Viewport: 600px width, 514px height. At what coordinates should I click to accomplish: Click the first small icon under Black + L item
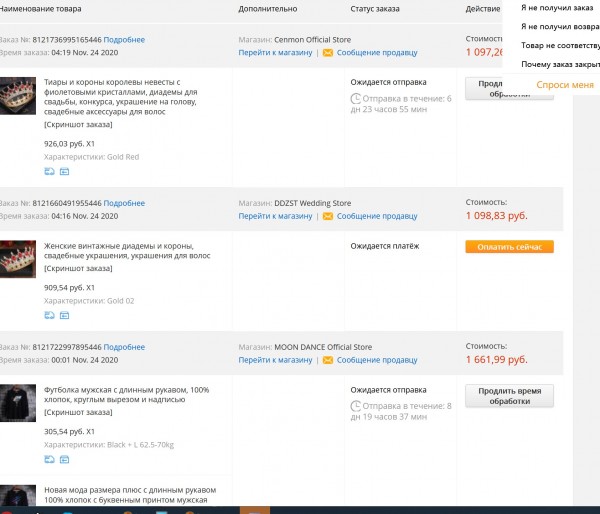point(49,459)
